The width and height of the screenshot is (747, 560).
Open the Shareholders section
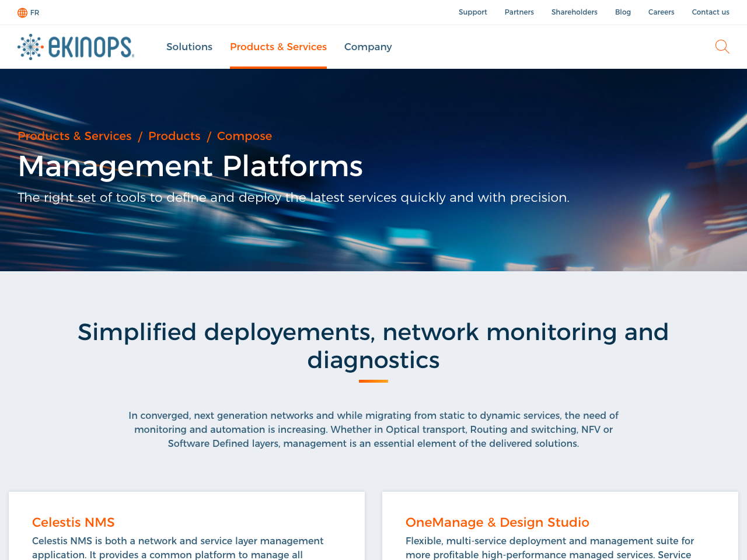point(574,11)
